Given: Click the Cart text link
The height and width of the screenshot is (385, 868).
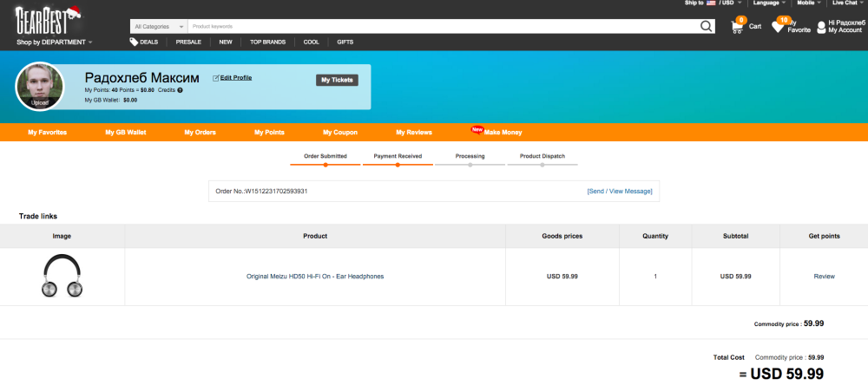Looking at the screenshot, I should tap(755, 27).
